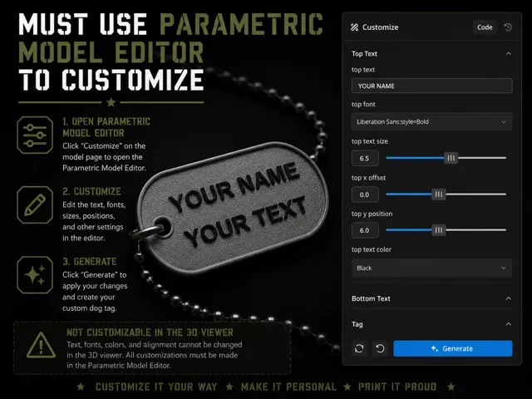Click the top text input field

click(432, 86)
